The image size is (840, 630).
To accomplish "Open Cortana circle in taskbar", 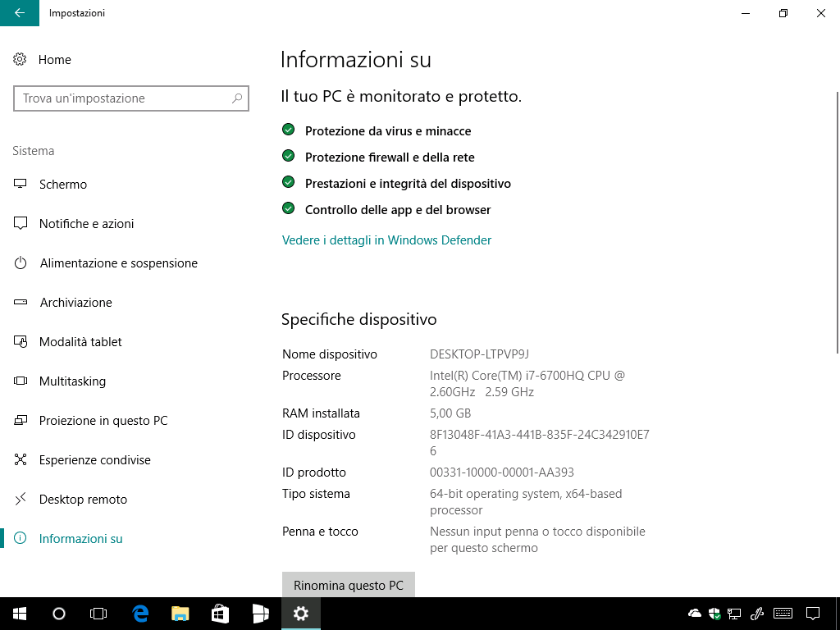I will [59, 614].
